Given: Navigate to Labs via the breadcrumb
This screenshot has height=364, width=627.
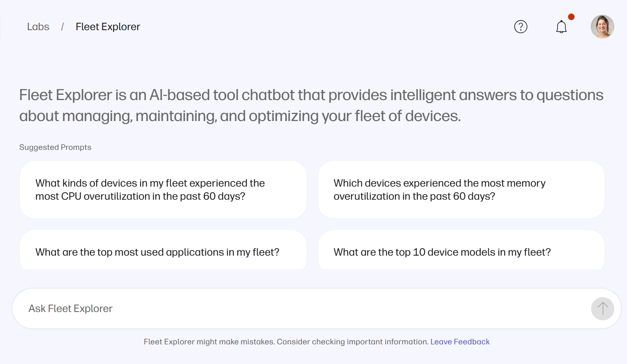Looking at the screenshot, I should (x=38, y=27).
